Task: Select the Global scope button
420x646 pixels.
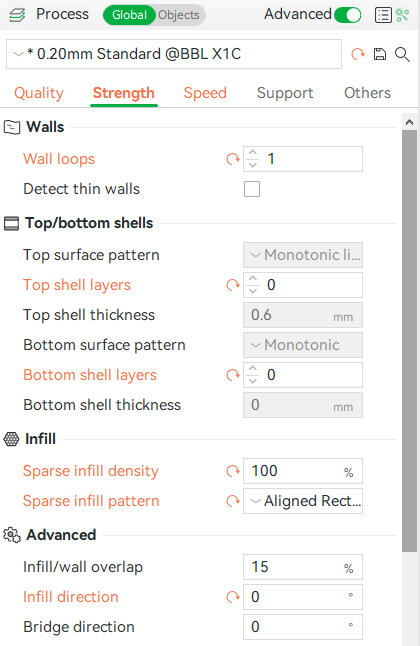Action: 129,15
